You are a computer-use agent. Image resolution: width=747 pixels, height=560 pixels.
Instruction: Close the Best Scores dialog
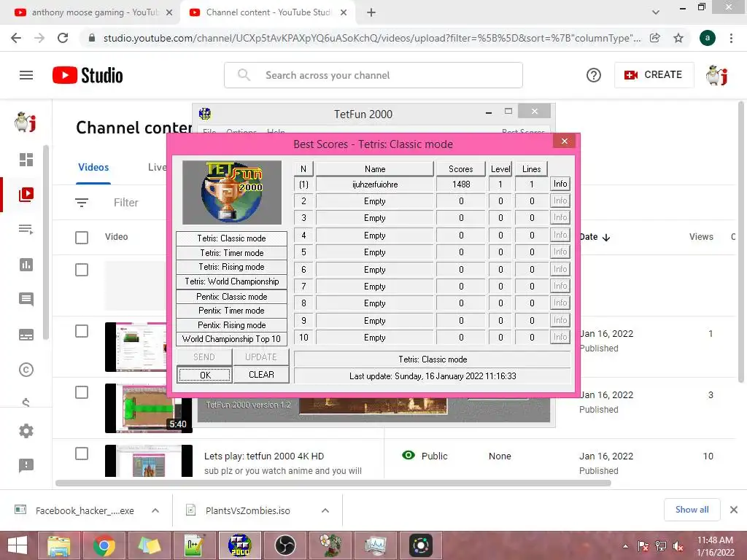[565, 141]
